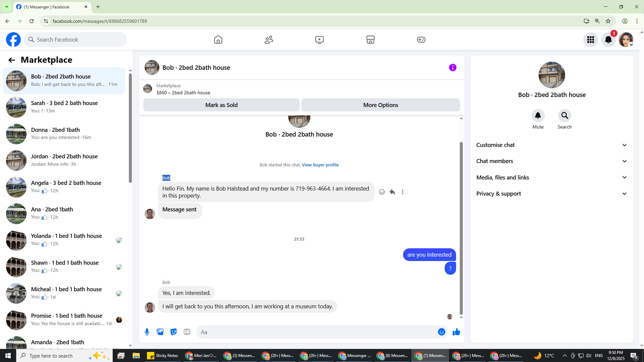Open more options for Bob's first message
The width and height of the screenshot is (644, 362).
403,192
